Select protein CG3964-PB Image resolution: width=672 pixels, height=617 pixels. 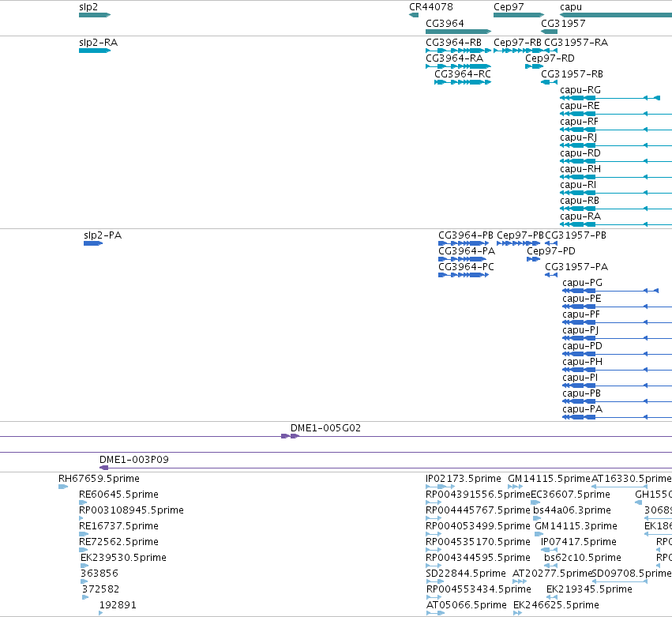[464, 243]
